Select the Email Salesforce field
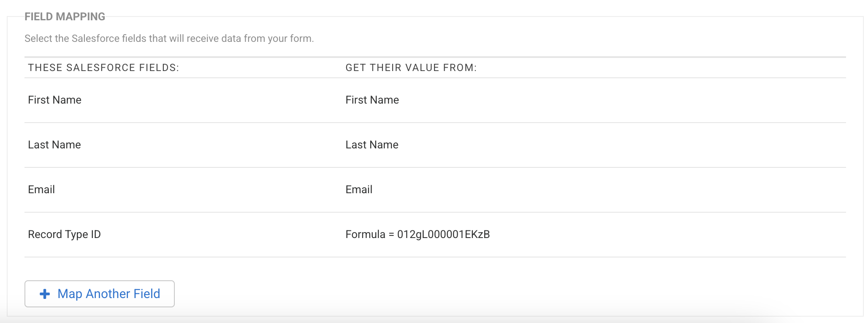The image size is (868, 323). (41, 190)
